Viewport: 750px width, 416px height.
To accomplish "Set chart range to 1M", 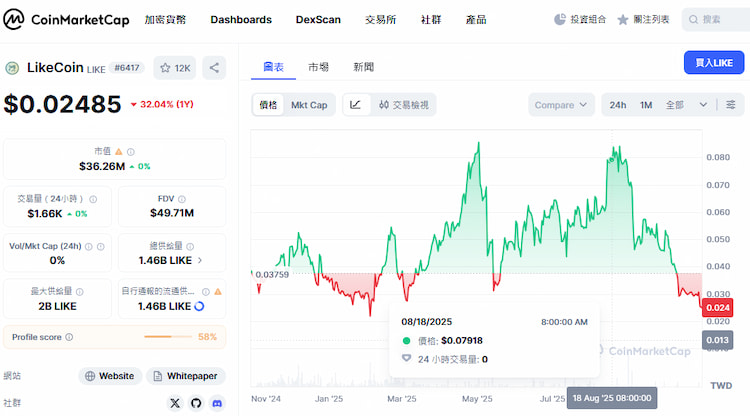I will (x=646, y=105).
